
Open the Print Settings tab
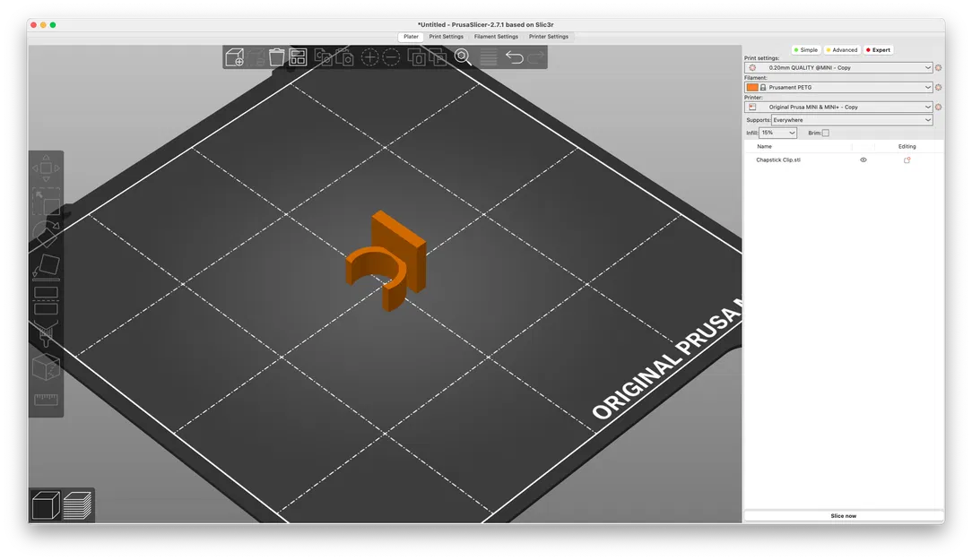447,37
